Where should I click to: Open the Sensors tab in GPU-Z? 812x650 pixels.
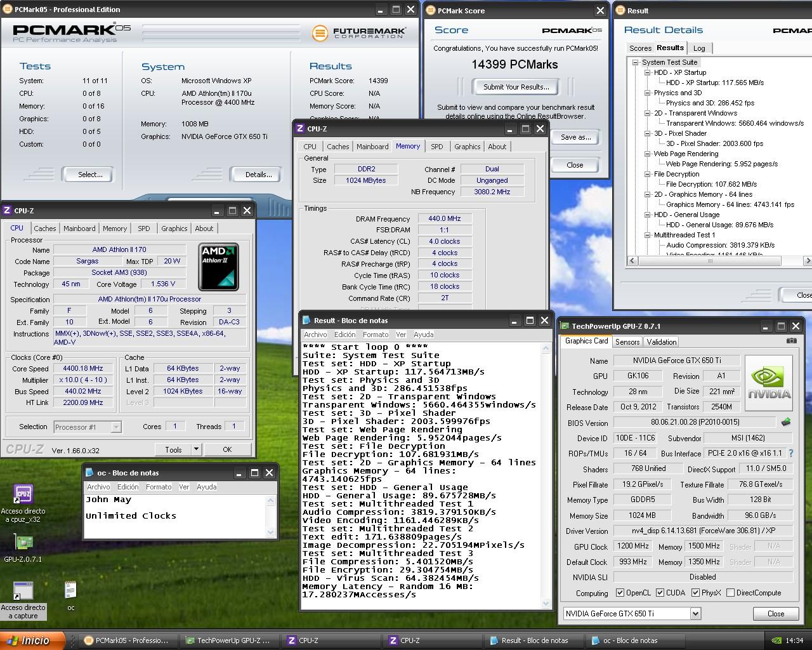click(x=627, y=342)
